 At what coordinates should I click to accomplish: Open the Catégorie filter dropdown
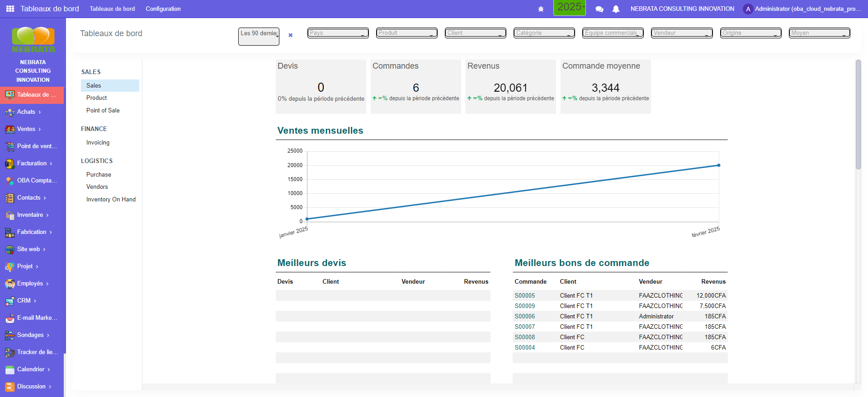[x=544, y=33]
